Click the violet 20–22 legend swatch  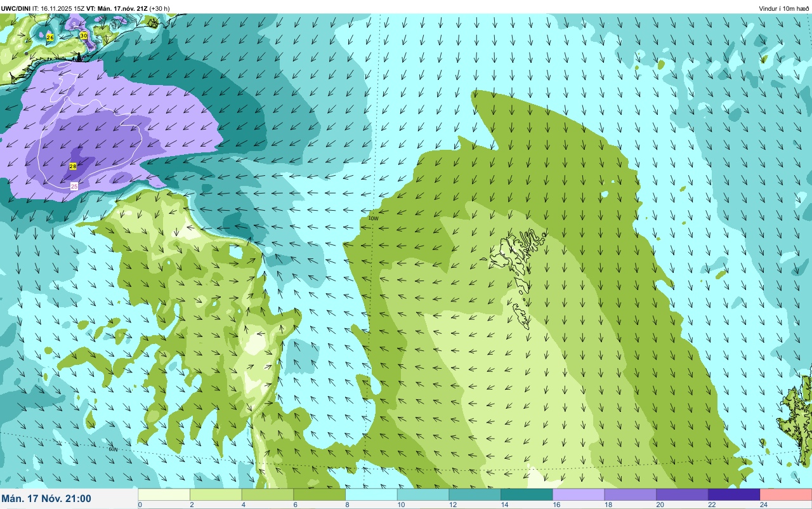(x=682, y=494)
